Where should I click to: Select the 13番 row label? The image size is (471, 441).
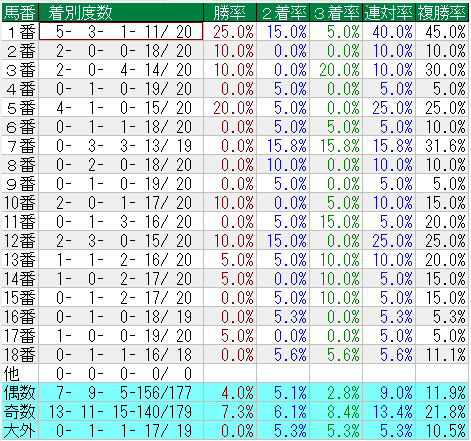(20, 260)
